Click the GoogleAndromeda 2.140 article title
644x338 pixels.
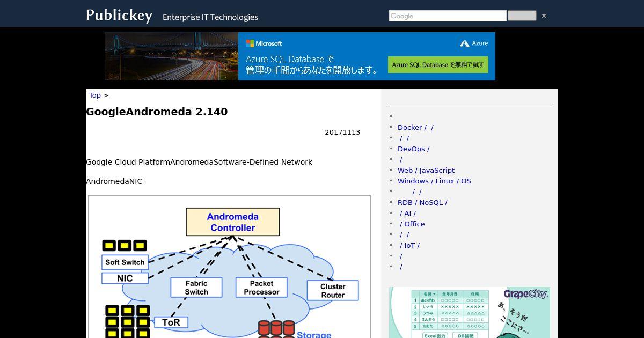[157, 112]
